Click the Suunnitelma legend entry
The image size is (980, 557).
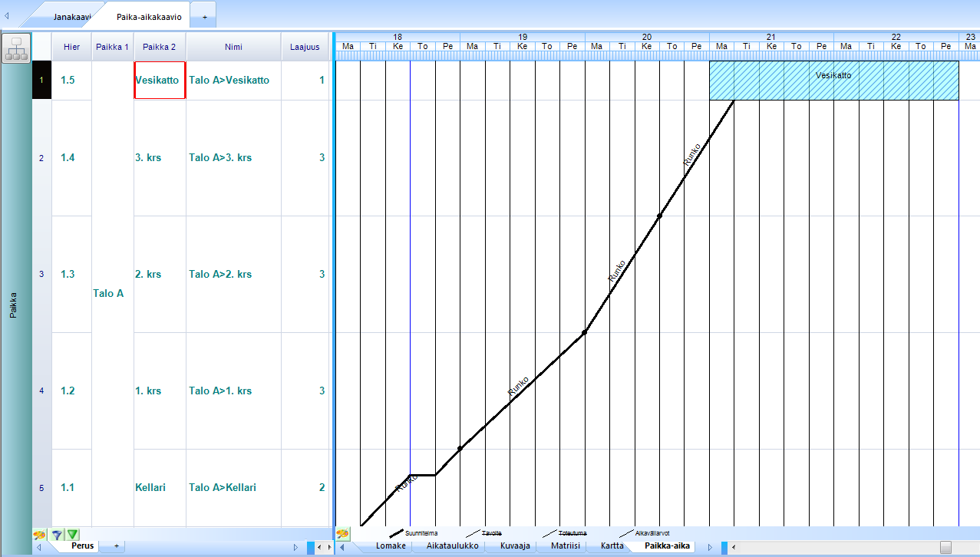click(414, 532)
